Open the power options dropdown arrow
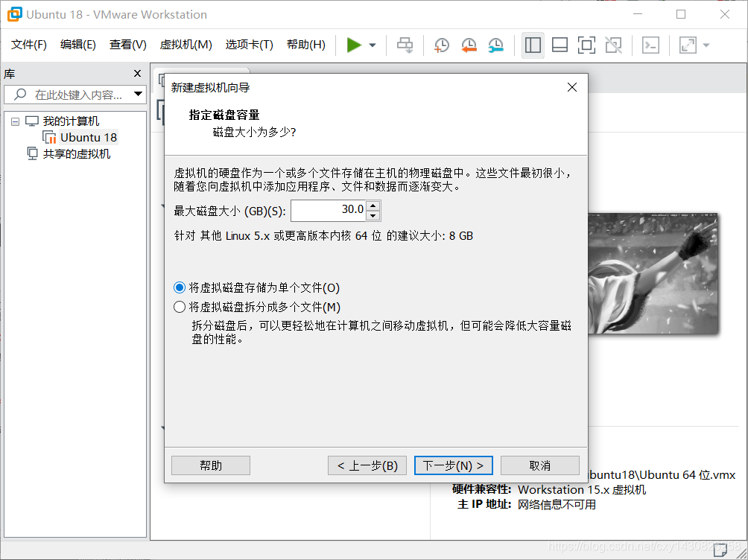Viewport: 748px width, 560px height. [x=373, y=45]
